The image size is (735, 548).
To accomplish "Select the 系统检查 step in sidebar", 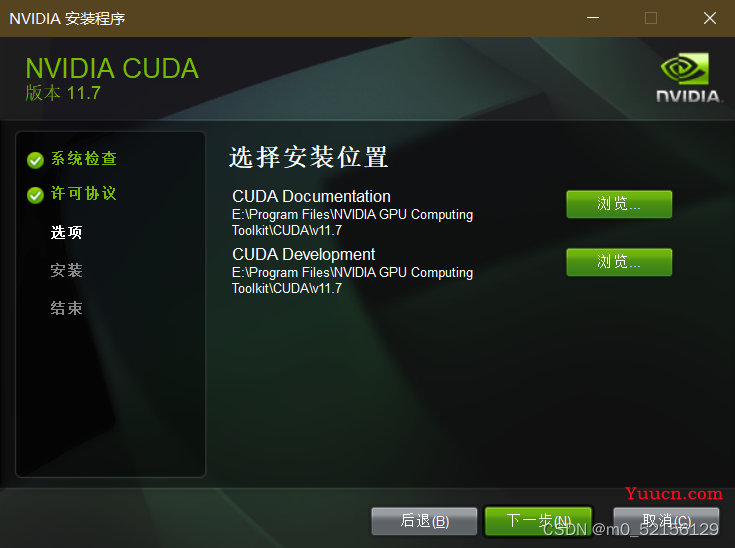I will (x=84, y=158).
